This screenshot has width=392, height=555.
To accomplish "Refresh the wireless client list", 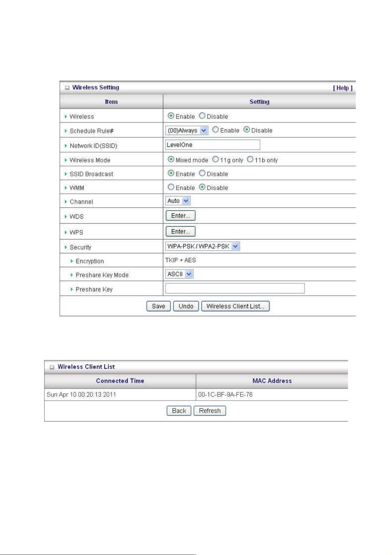I will (210, 411).
